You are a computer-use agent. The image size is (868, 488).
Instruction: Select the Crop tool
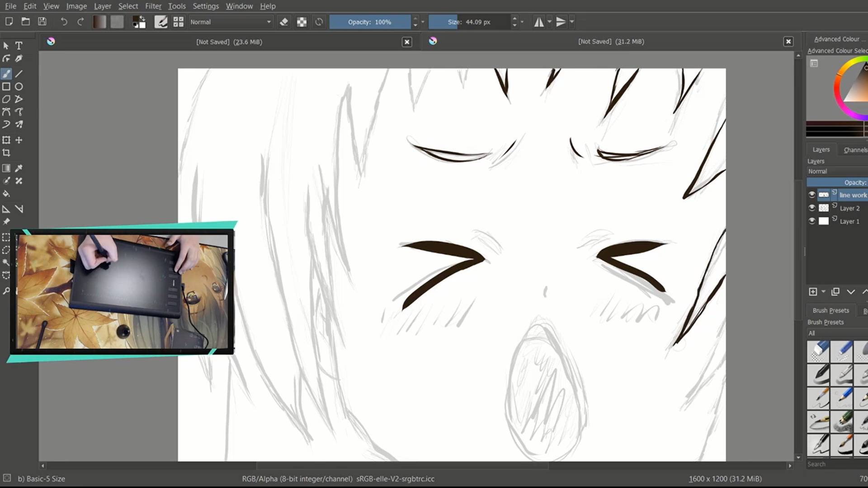(6, 153)
